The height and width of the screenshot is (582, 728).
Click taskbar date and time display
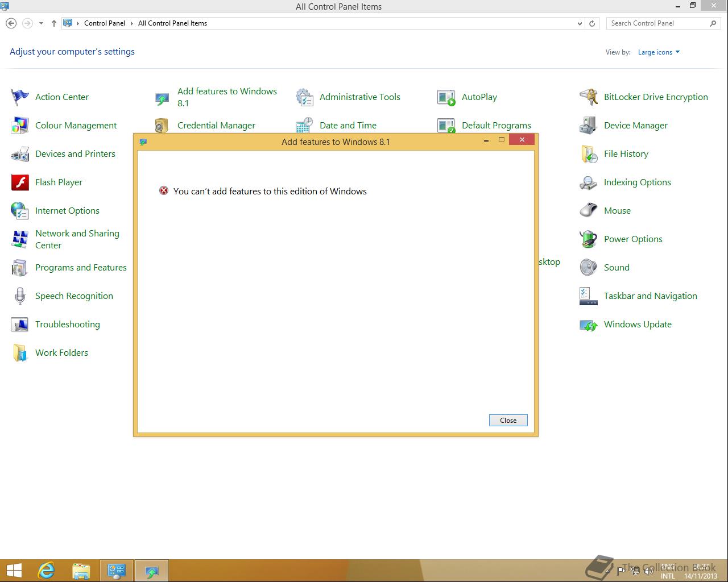[x=701, y=571]
